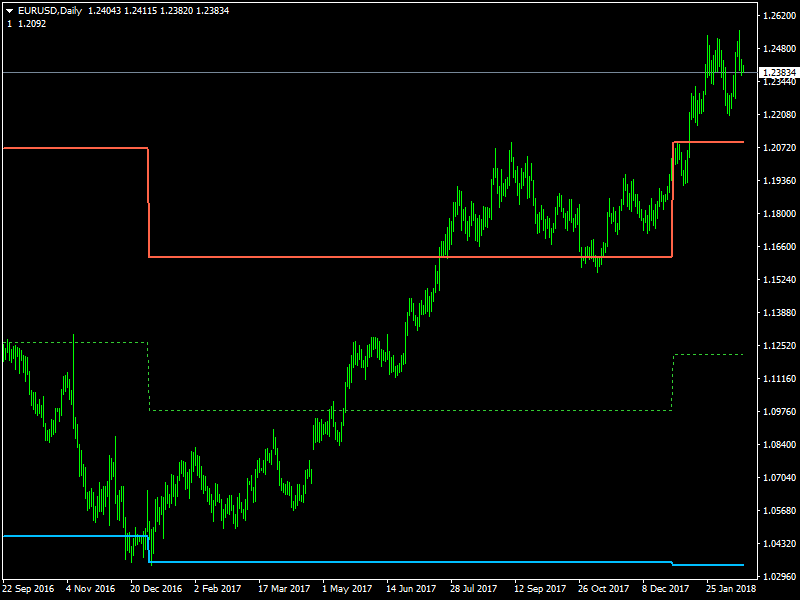
Task: Select the current price label 1.23834
Action: pos(778,73)
